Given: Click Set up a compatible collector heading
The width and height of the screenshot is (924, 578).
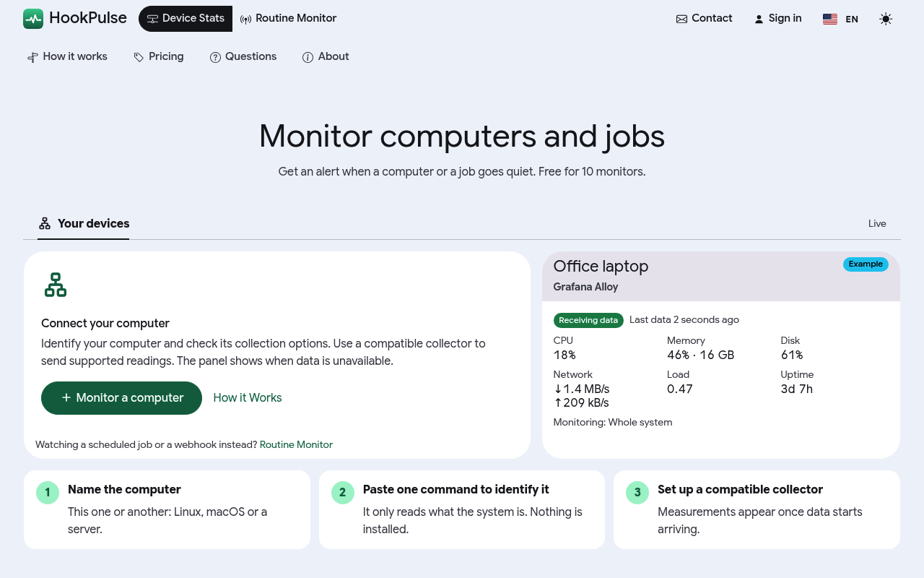Looking at the screenshot, I should point(740,490).
